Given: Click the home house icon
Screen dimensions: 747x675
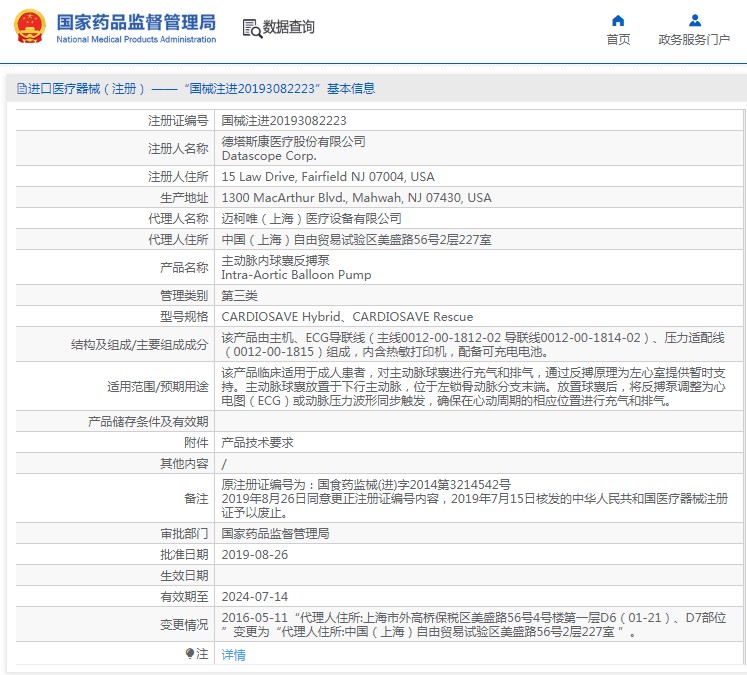Looking at the screenshot, I should [618, 20].
